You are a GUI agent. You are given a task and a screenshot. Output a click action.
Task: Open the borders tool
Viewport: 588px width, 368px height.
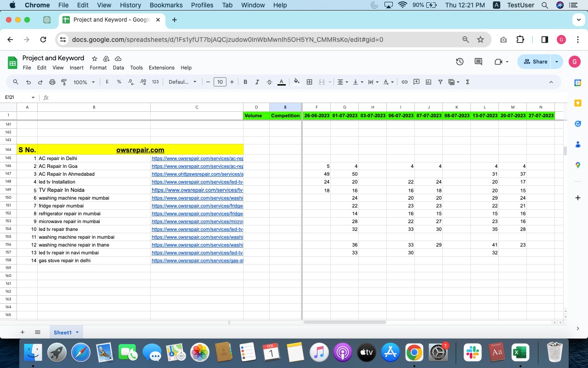(310, 82)
